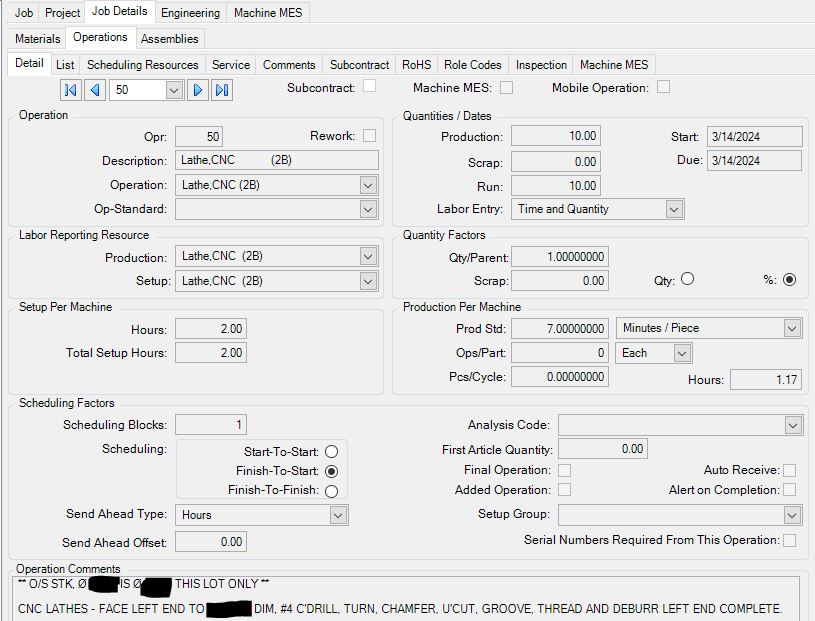
Task: Jump to the first operation record
Action: (70, 90)
